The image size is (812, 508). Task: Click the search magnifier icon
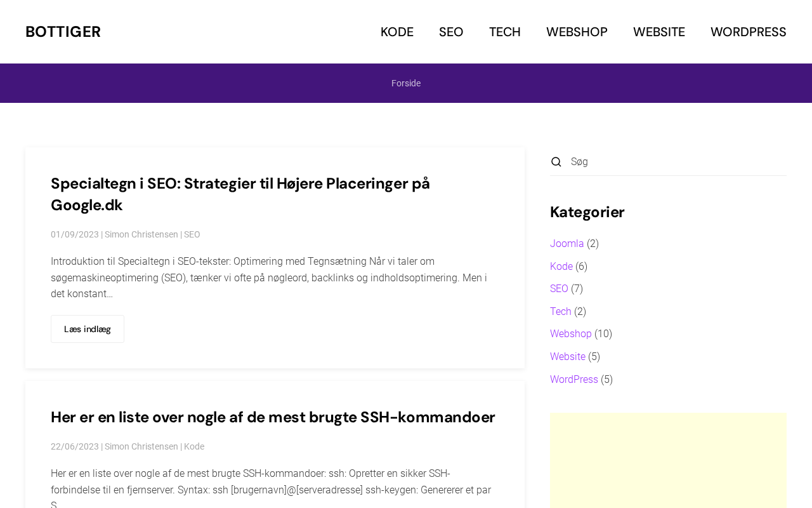pyautogui.click(x=556, y=162)
